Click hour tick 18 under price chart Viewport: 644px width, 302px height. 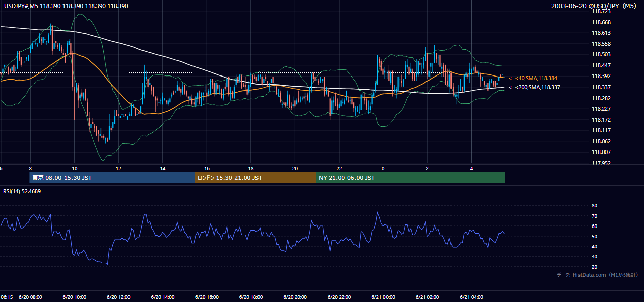[x=251, y=168]
